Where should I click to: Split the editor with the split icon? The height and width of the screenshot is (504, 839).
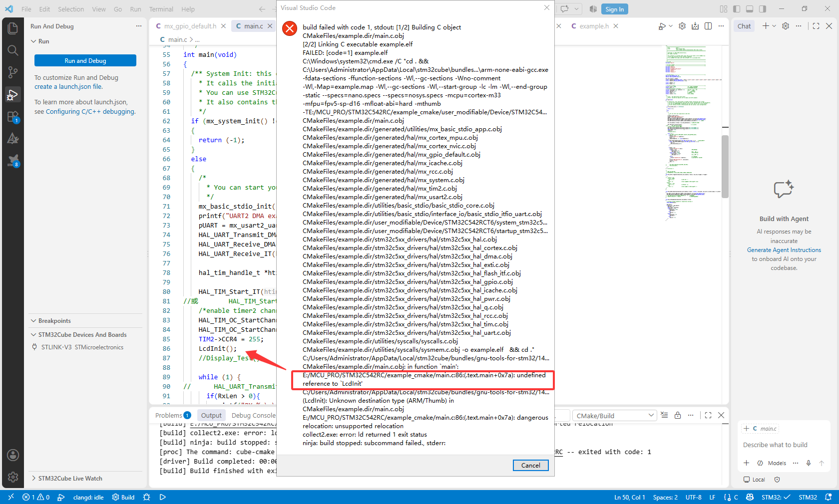[x=708, y=26]
